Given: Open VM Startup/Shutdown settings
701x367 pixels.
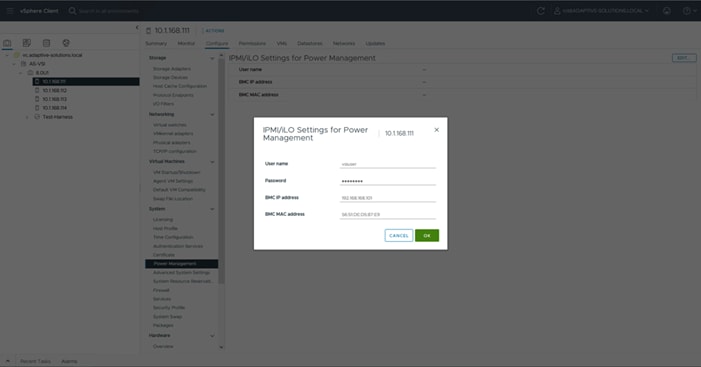Looking at the screenshot, I should click(177, 172).
